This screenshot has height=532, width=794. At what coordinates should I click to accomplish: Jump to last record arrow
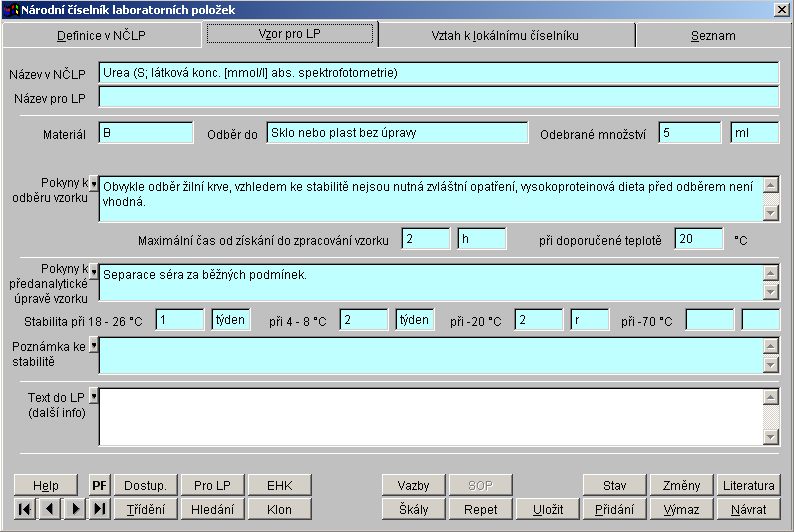[x=99, y=509]
